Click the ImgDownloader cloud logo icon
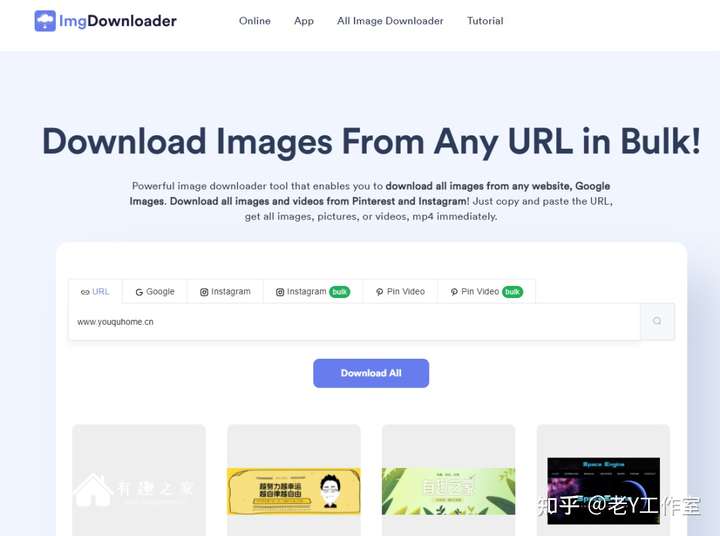720x536 pixels. 45,21
